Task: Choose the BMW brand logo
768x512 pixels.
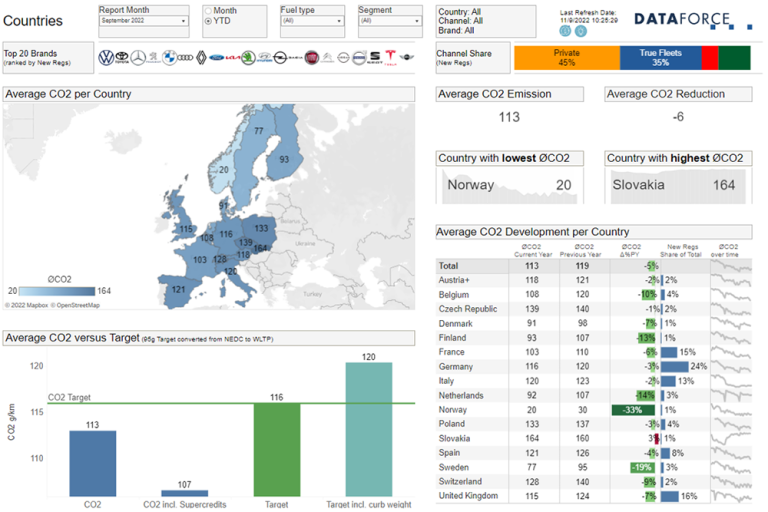Action: [x=169, y=59]
